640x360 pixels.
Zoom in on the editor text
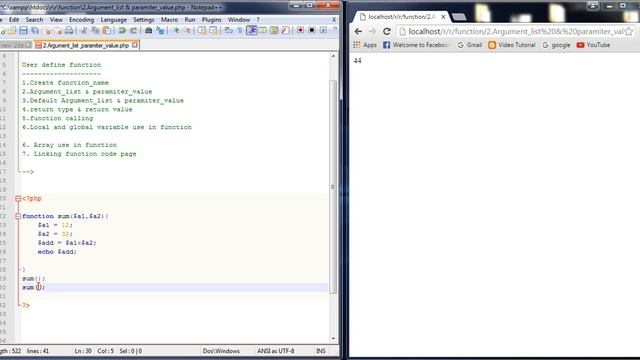(x=176, y=31)
